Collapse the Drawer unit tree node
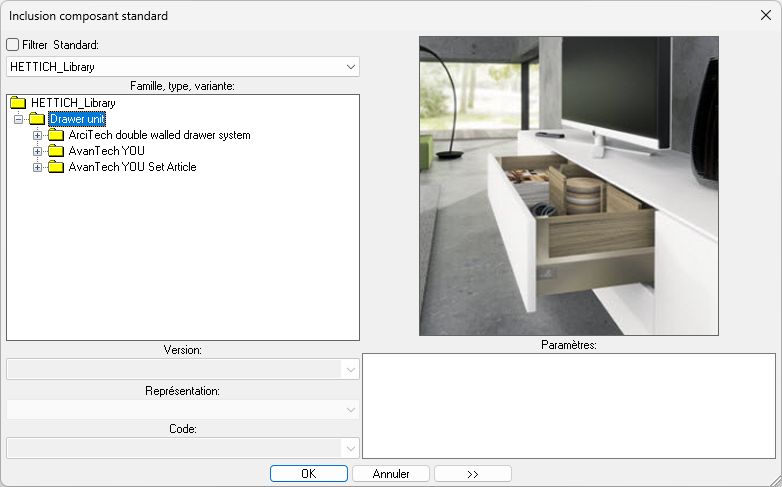 click(18, 119)
